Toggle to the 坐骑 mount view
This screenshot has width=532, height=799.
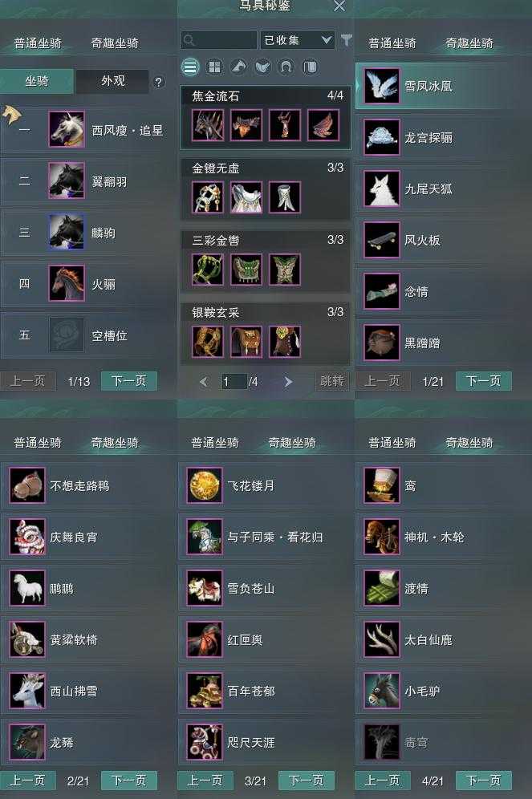[37, 81]
